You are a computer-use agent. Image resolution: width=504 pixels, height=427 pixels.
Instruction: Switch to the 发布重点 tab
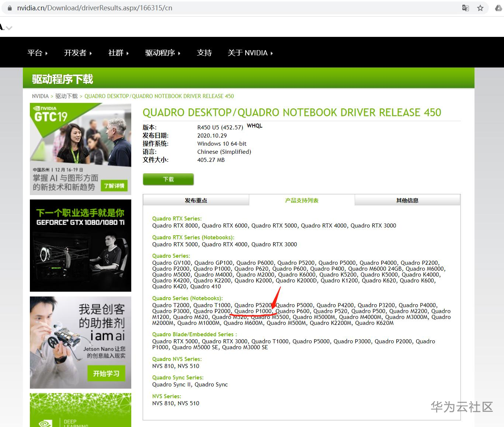click(196, 200)
